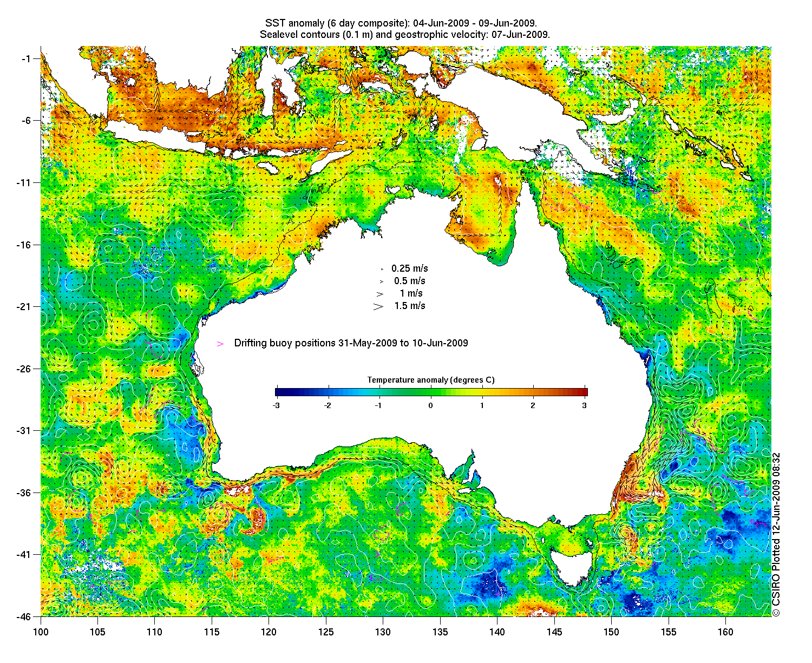Image resolution: width=812 pixels, height=663 pixels.
Task: Click the '1 m/s' legend label
Action: coord(411,293)
